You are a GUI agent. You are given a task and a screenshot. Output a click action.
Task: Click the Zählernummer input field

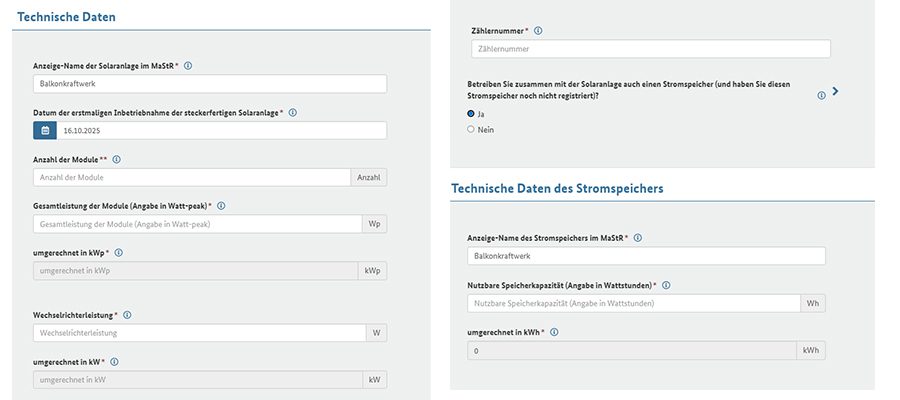click(651, 49)
